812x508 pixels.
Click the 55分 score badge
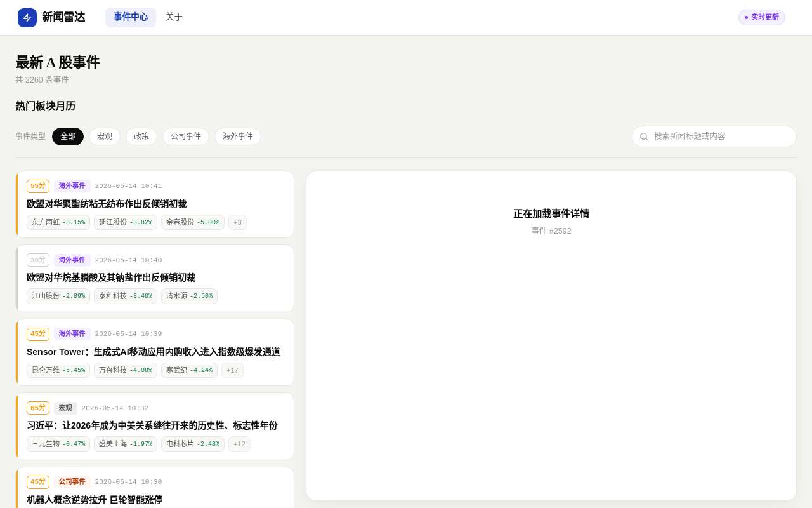pos(38,186)
